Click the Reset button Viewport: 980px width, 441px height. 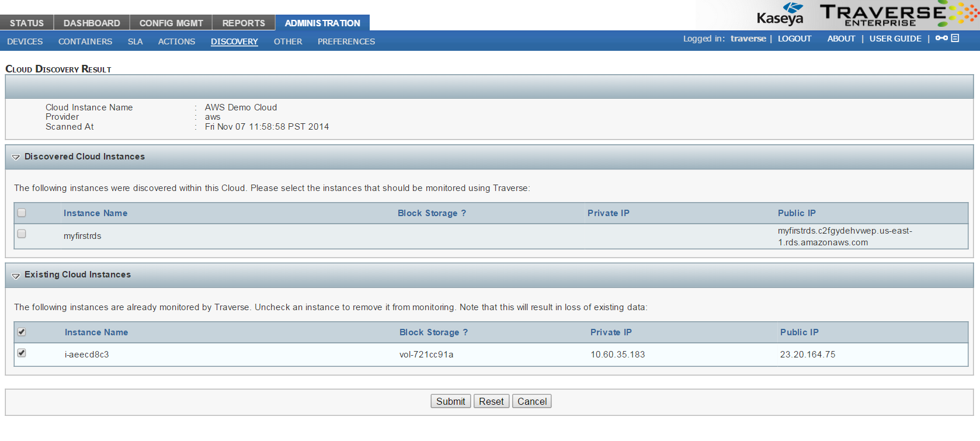pos(491,401)
